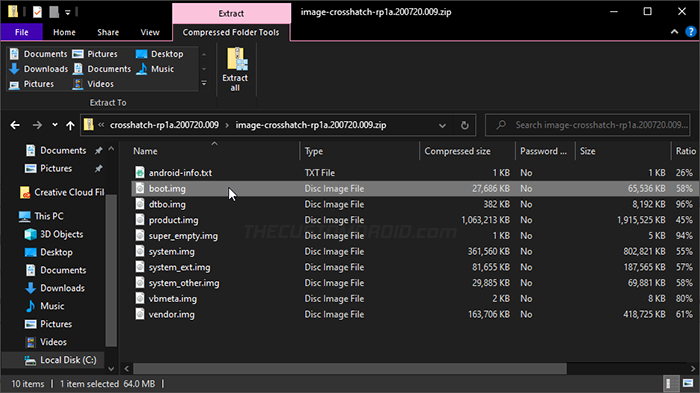Extract to Desktop in ribbon gallery
The width and height of the screenshot is (700, 393).
tap(159, 54)
